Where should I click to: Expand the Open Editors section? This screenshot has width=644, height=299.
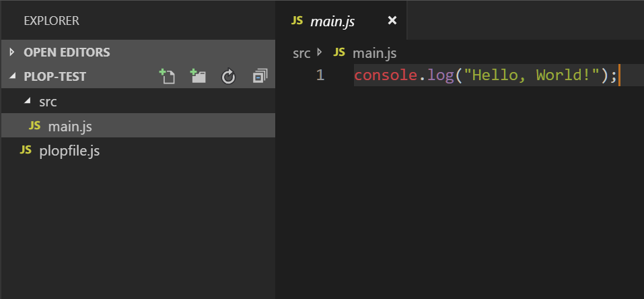[12, 53]
